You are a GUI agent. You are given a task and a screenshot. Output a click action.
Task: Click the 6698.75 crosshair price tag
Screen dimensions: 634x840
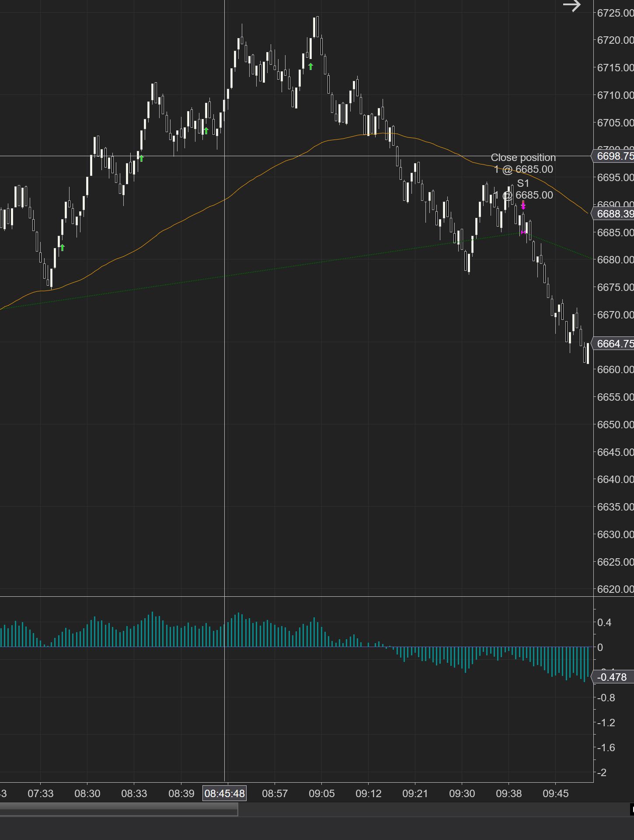tap(613, 156)
